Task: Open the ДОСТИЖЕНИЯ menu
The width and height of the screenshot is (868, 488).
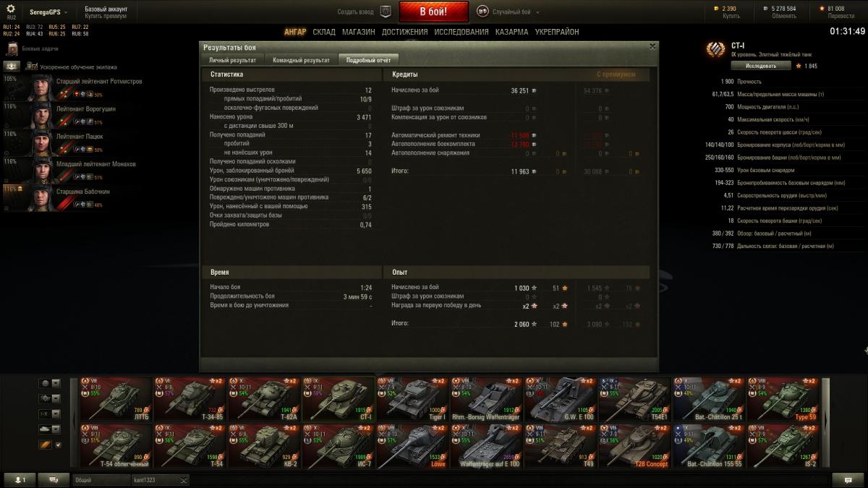Action: [x=405, y=32]
